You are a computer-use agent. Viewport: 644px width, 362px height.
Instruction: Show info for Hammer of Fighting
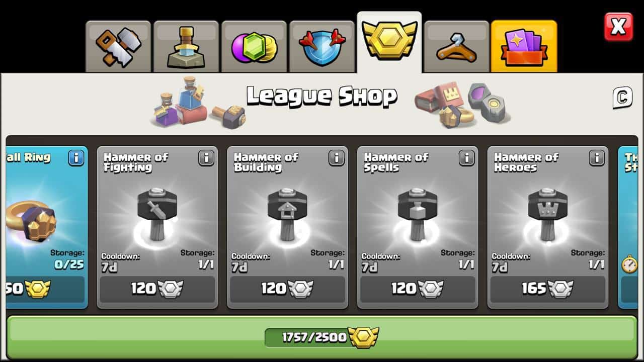click(206, 158)
